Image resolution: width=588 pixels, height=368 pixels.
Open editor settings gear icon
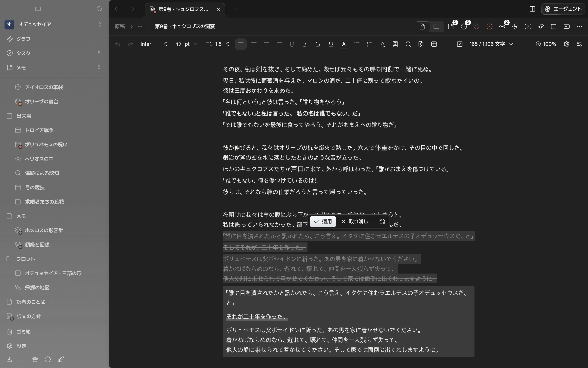click(567, 44)
